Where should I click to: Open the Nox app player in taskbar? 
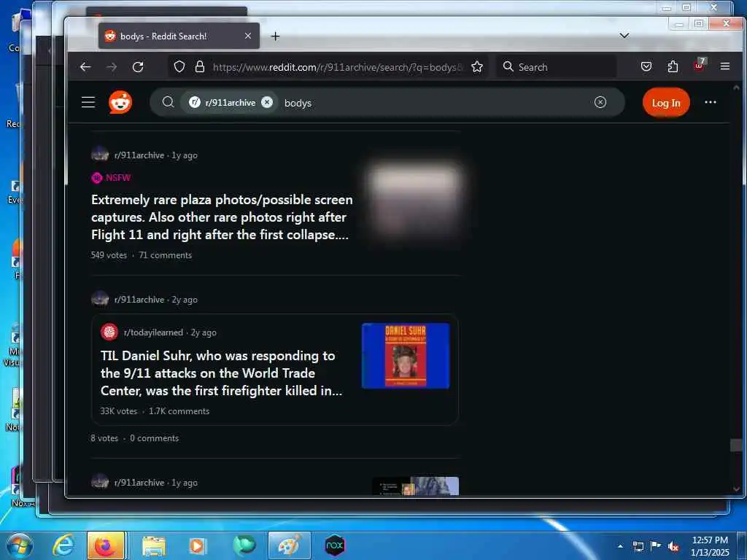(x=334, y=545)
